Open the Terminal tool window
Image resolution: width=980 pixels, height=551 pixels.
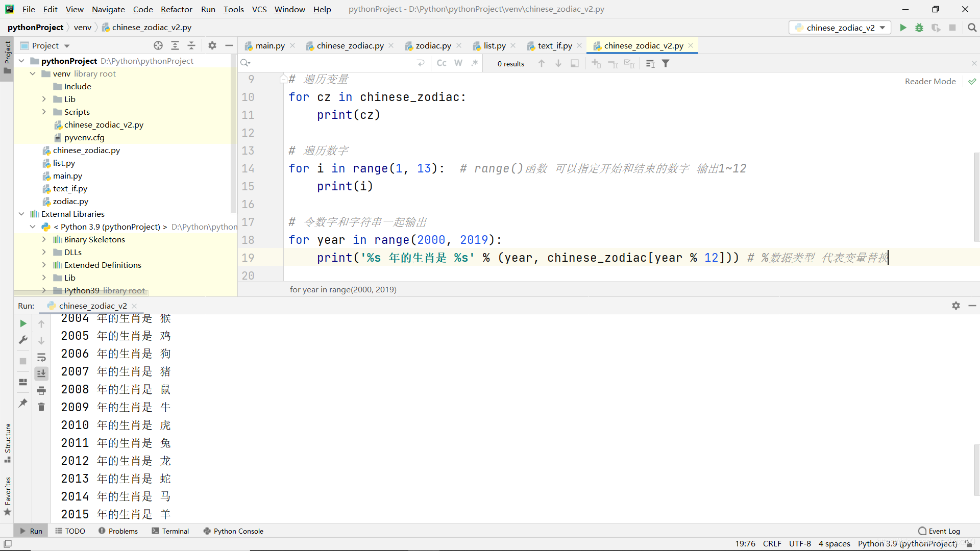coord(170,531)
